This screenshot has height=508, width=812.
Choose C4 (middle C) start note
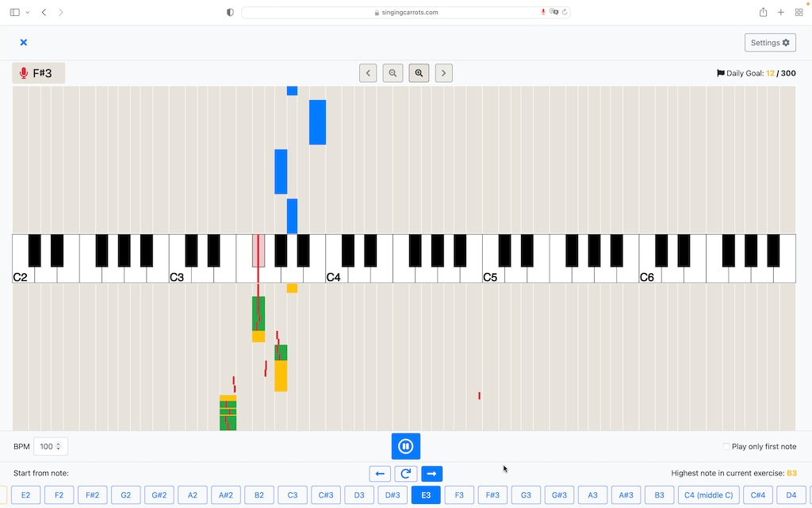point(708,495)
